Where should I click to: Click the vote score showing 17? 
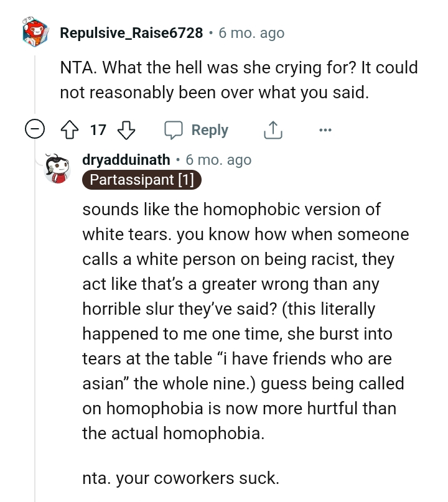(x=98, y=129)
